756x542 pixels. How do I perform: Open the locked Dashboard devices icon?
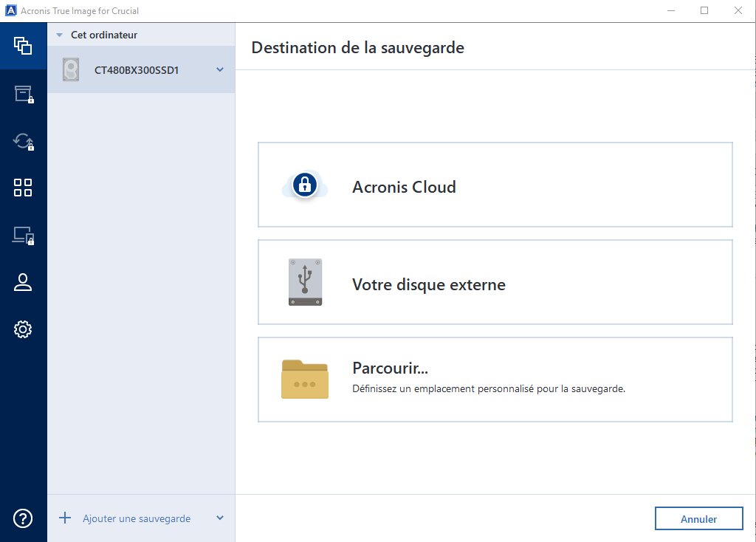pos(23,235)
